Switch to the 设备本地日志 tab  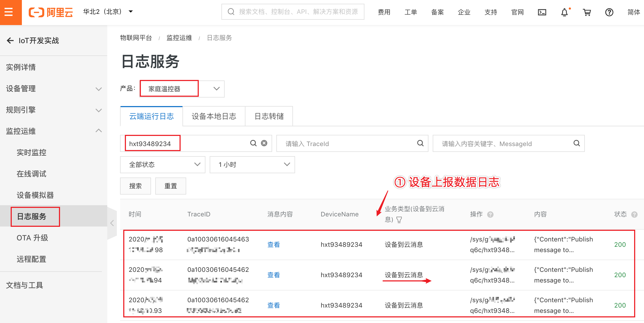tap(214, 116)
